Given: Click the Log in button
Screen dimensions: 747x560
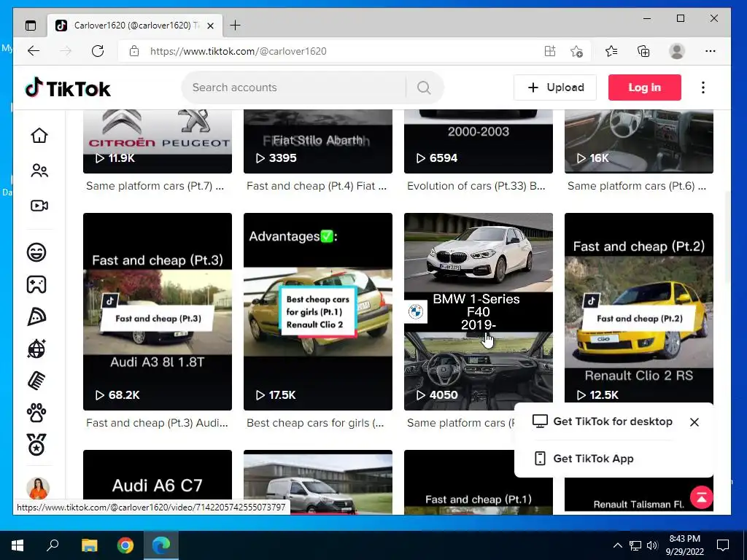Looking at the screenshot, I should [645, 87].
